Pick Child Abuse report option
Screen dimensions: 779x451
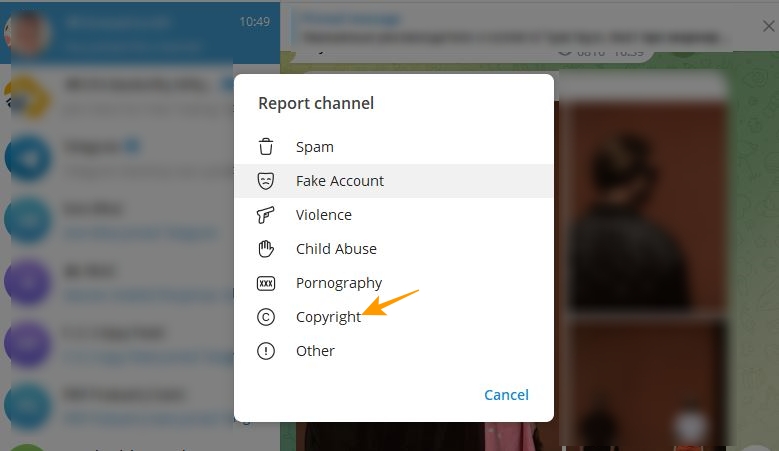pos(393,249)
